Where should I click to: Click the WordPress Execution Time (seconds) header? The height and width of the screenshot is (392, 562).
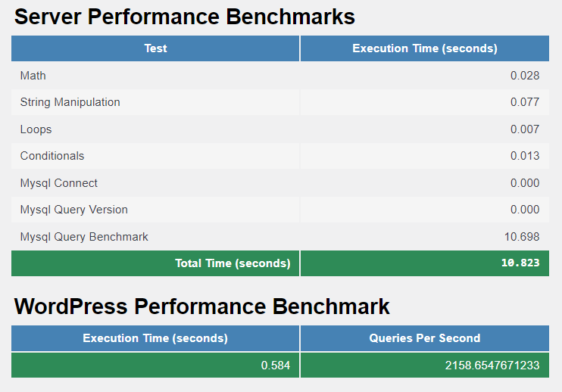click(155, 338)
